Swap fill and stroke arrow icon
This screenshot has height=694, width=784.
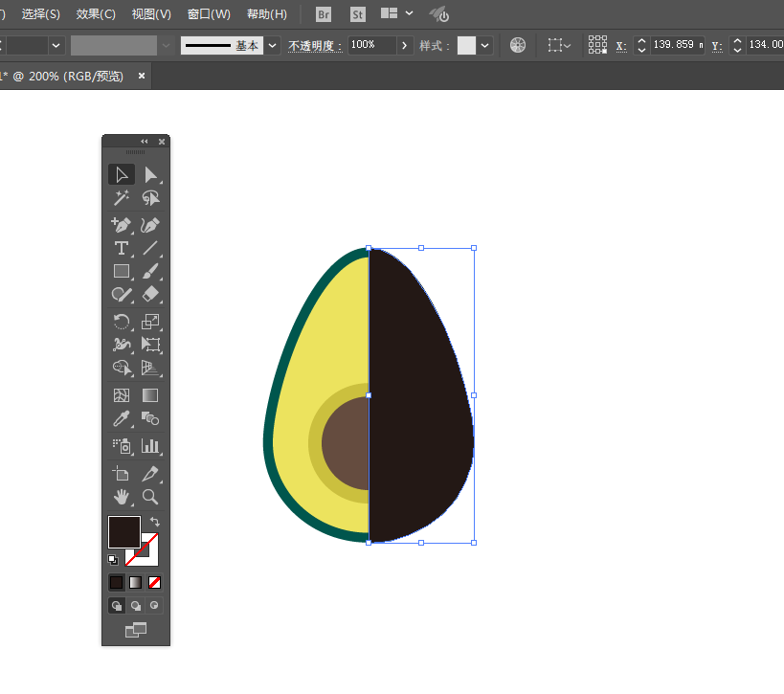(x=155, y=522)
